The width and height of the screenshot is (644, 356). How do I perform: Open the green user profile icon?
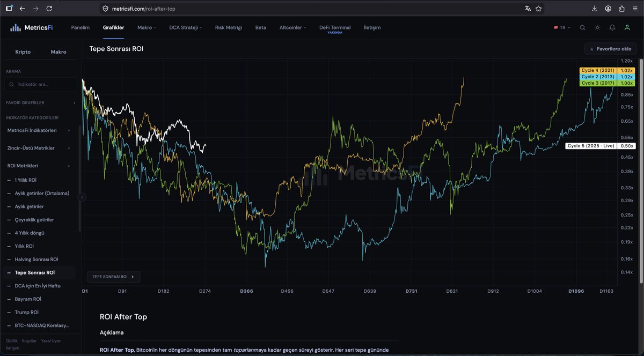click(x=627, y=27)
